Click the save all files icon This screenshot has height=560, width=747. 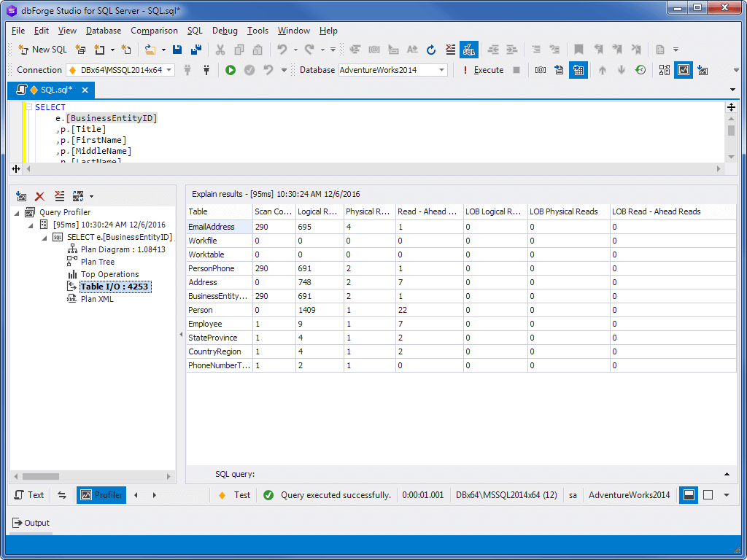pyautogui.click(x=196, y=50)
